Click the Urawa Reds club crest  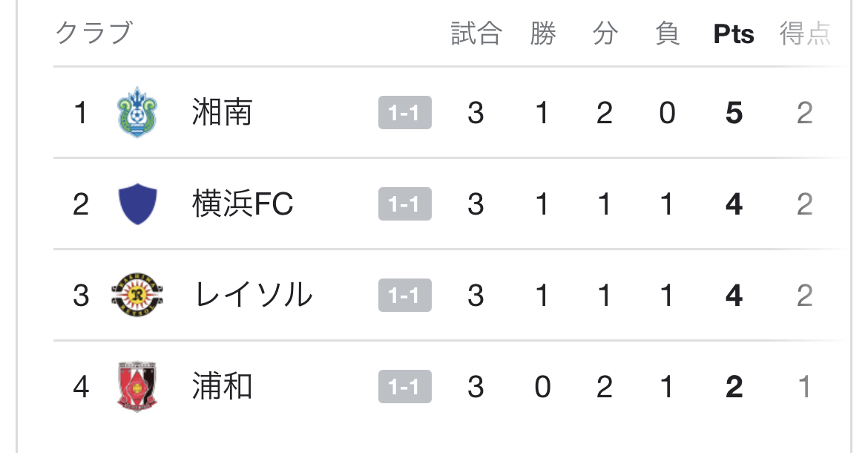[137, 386]
